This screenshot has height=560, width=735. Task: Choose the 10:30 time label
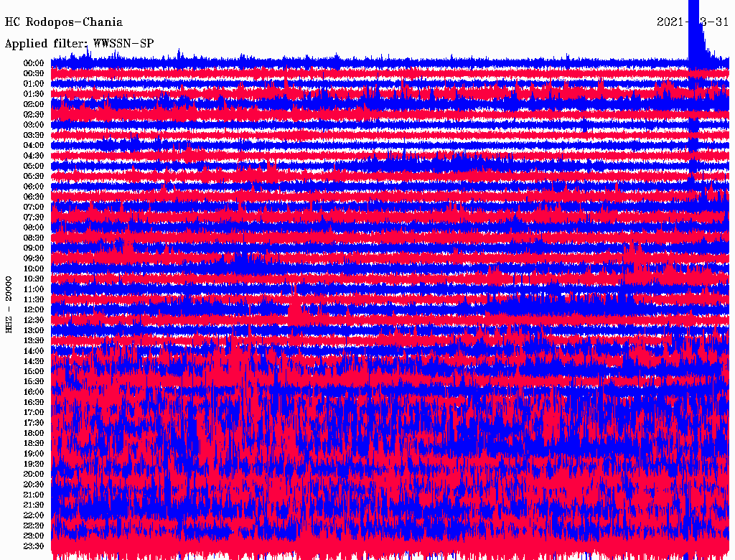34,279
